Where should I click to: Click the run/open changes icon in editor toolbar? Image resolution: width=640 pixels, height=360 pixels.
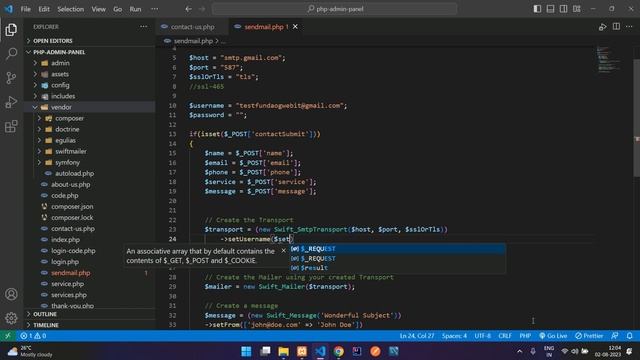602,27
